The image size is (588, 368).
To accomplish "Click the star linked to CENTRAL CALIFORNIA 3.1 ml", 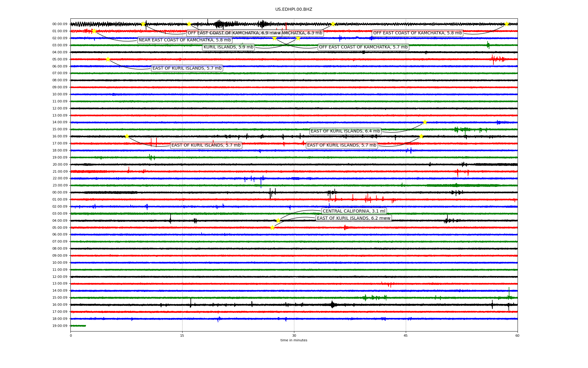I will click(x=278, y=220).
